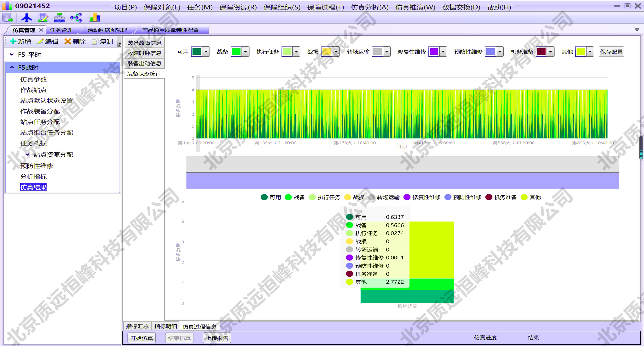
Task: Collapse the F5战时 tree node
Action: click(12, 67)
